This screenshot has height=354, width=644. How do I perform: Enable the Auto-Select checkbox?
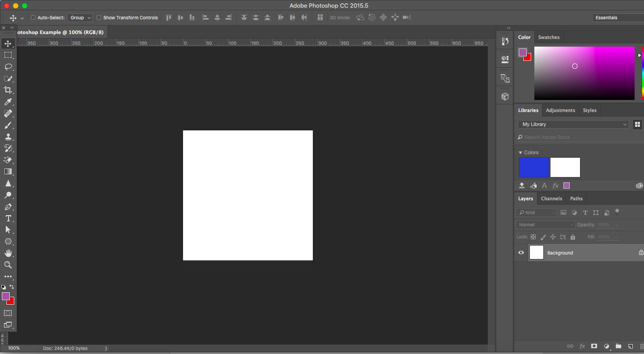[33, 17]
